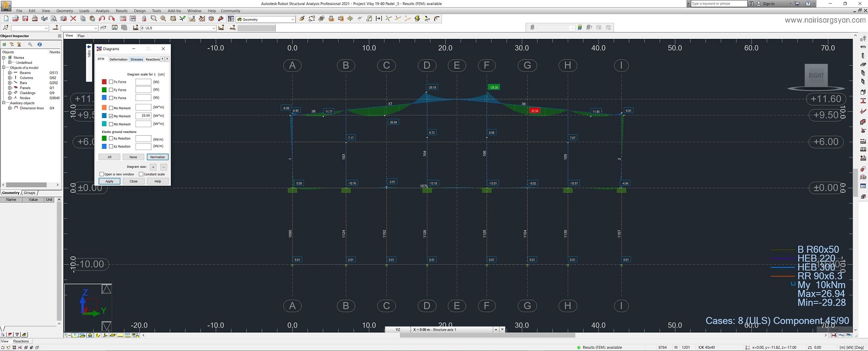Click the Normalize button
The image size is (868, 351).
point(157,157)
